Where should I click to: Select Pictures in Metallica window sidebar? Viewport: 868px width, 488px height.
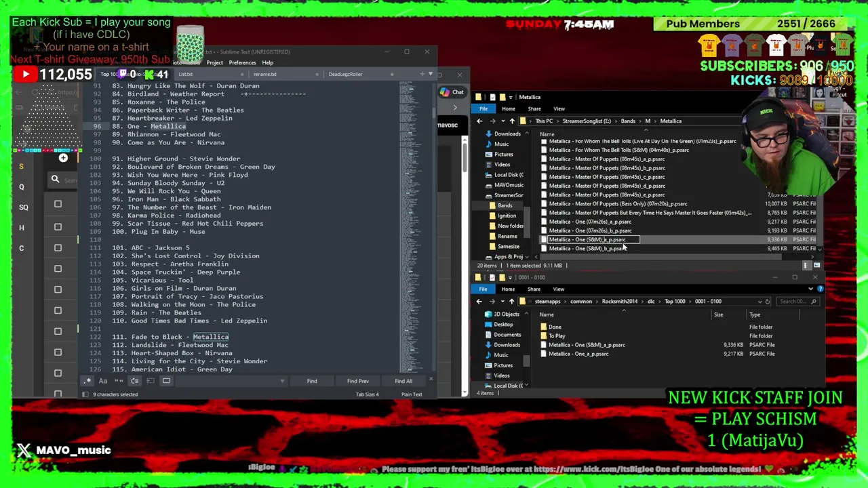[503, 154]
